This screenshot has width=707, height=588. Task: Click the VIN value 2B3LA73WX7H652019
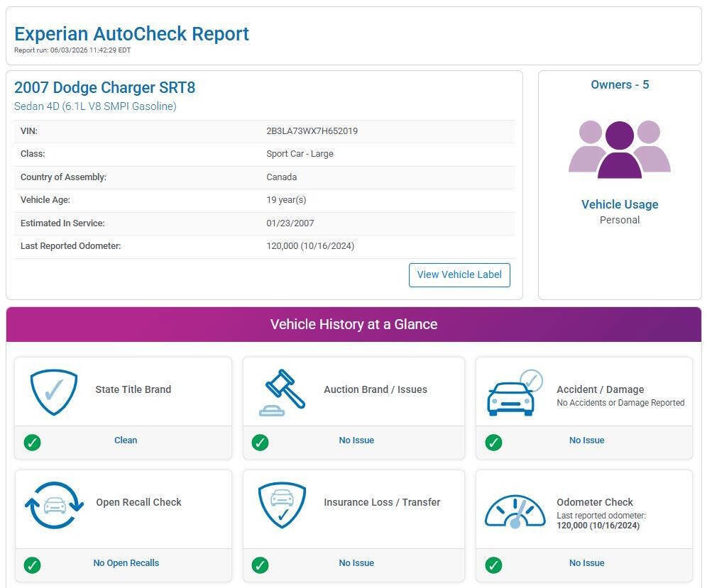tap(312, 131)
